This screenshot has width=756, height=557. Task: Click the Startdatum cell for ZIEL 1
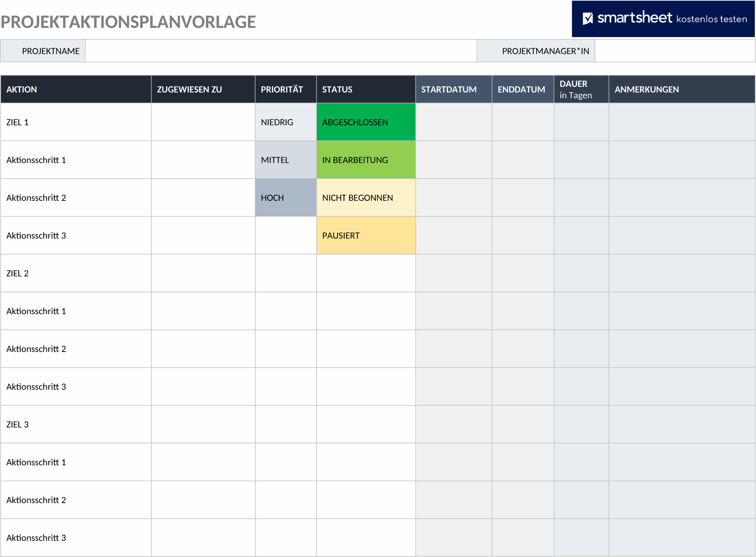454,122
